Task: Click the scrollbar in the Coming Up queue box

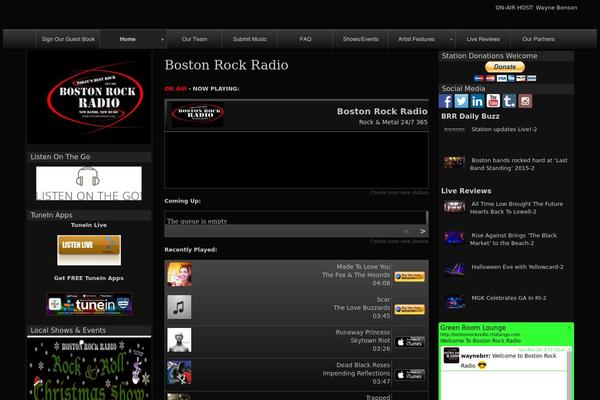Action: [x=427, y=218]
